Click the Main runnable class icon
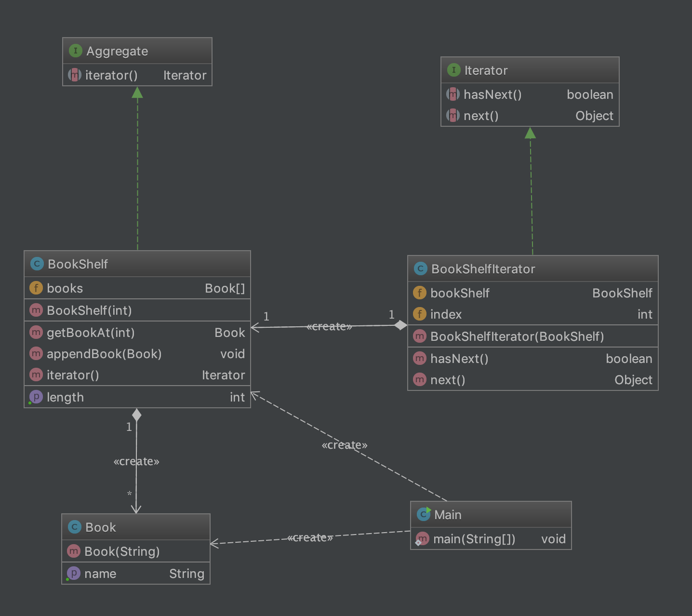Screen dimensions: 692x616 tap(424, 514)
